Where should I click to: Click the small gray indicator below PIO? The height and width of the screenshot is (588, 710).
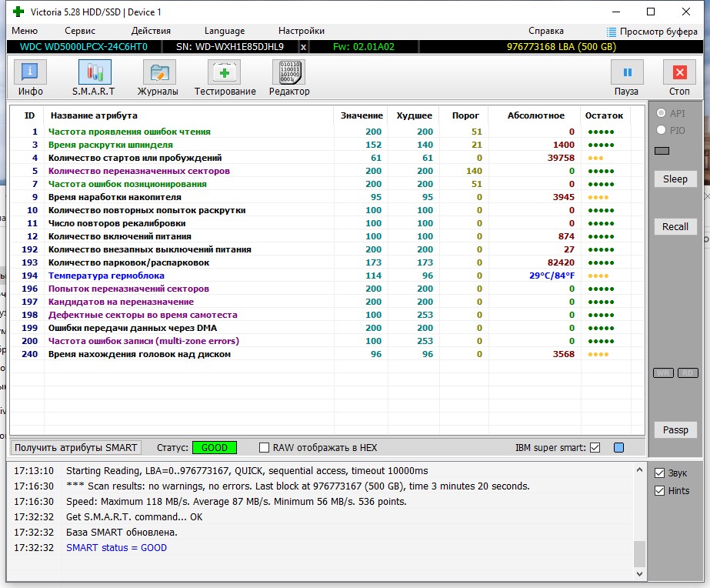[x=662, y=151]
